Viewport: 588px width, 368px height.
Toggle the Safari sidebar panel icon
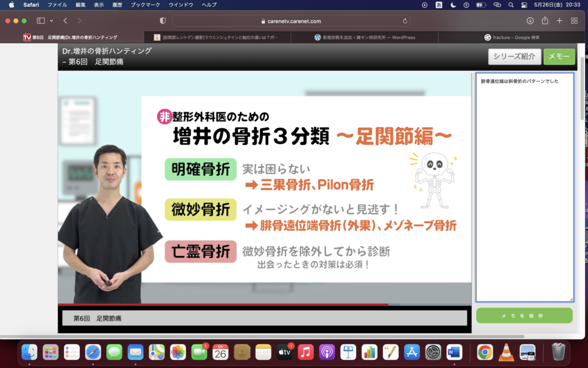point(41,21)
